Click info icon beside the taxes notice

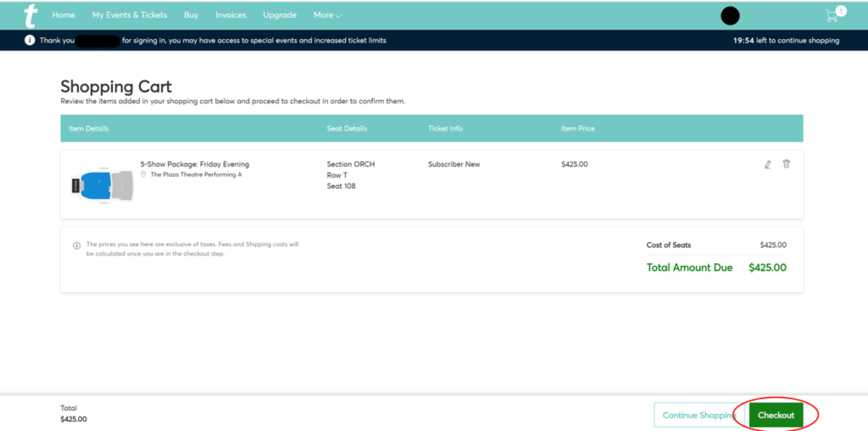(76, 245)
